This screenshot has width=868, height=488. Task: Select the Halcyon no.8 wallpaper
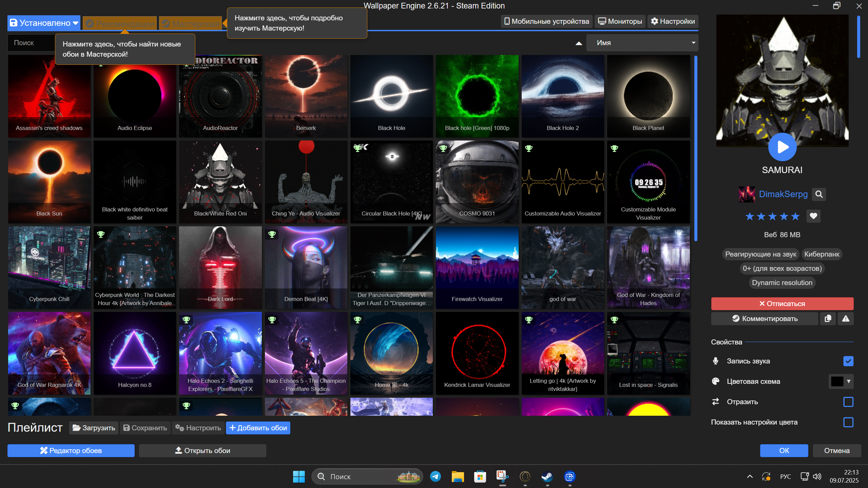point(135,353)
